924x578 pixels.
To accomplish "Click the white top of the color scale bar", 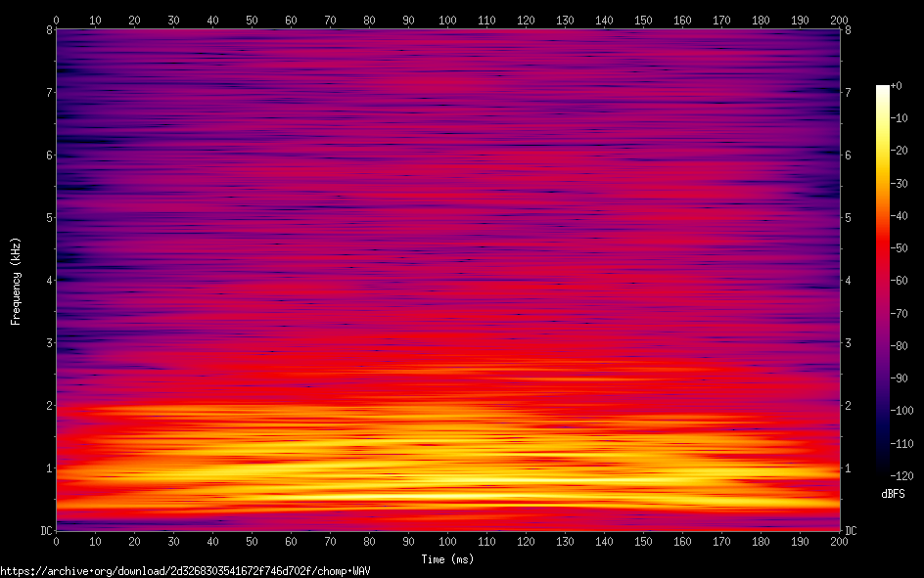I will pyautogui.click(x=883, y=89).
